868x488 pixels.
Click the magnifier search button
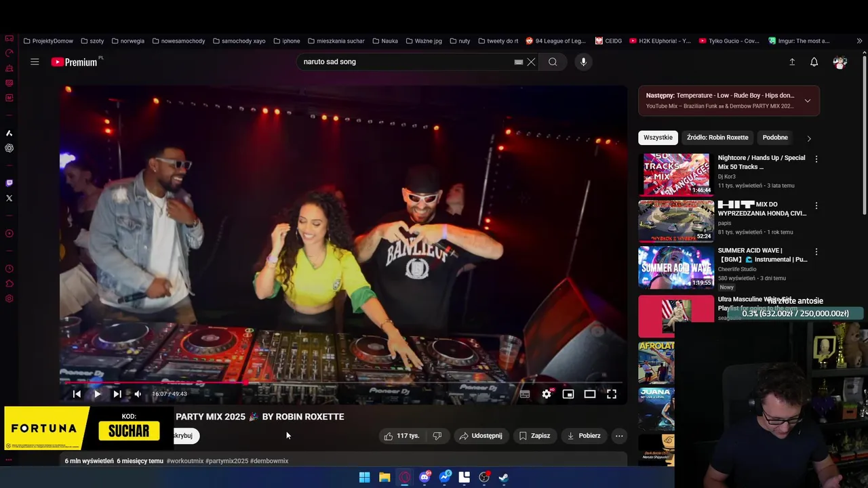click(553, 62)
